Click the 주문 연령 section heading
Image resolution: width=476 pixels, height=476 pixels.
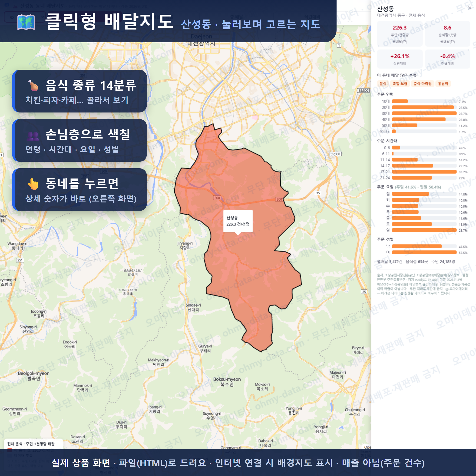(385, 94)
